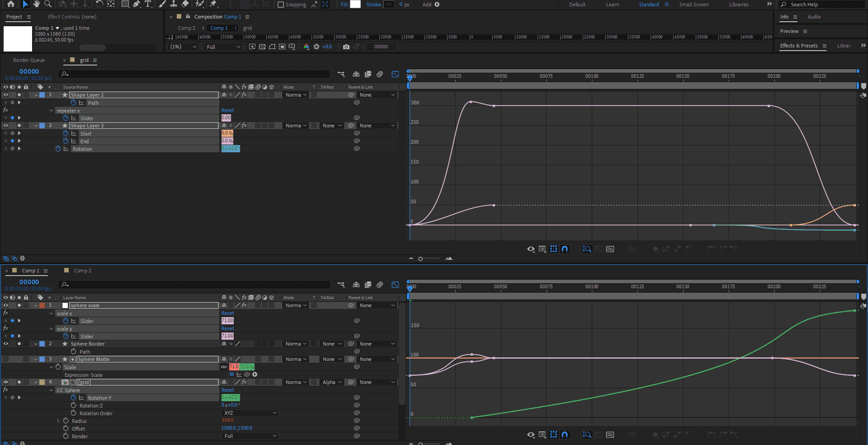The width and height of the screenshot is (868, 445).
Task: Pick the Clone Stamp tool
Action: pyautogui.click(x=173, y=4)
